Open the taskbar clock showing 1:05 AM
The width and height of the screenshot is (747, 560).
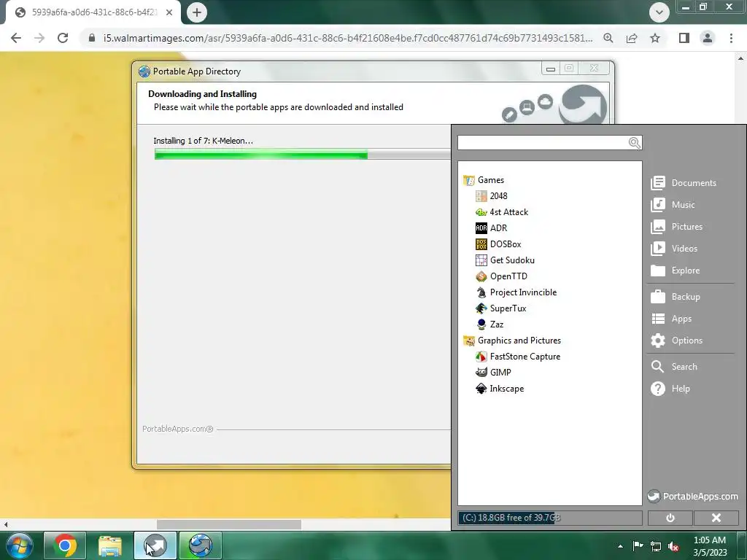[x=710, y=546]
